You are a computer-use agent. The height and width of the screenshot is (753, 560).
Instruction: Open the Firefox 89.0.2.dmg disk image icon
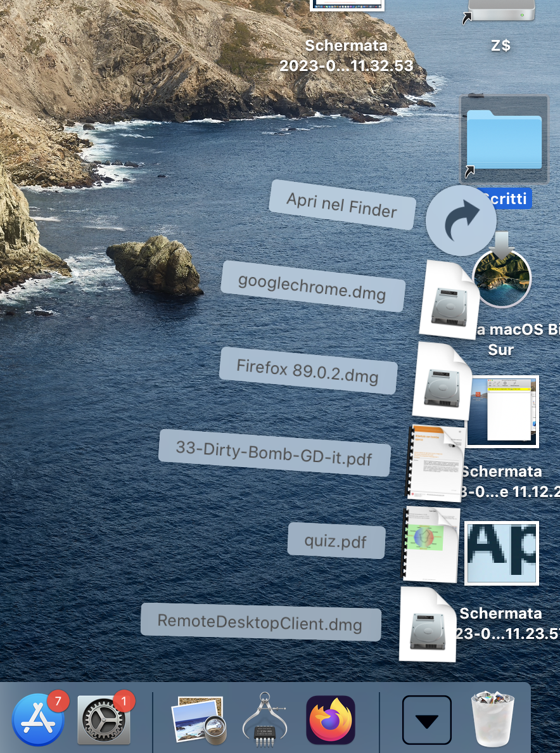(442, 382)
